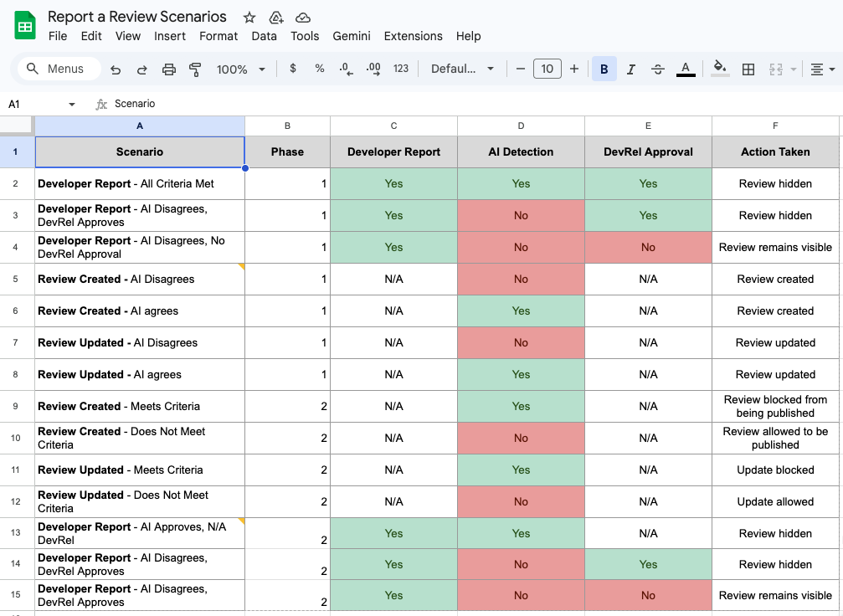843x616 pixels.
Task: Increase decimal places
Action: (x=373, y=69)
